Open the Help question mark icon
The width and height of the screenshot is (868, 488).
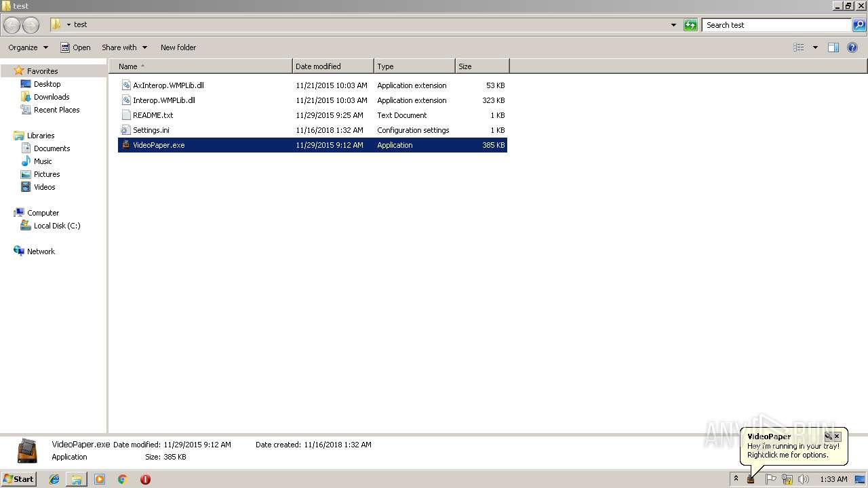[x=852, y=47]
